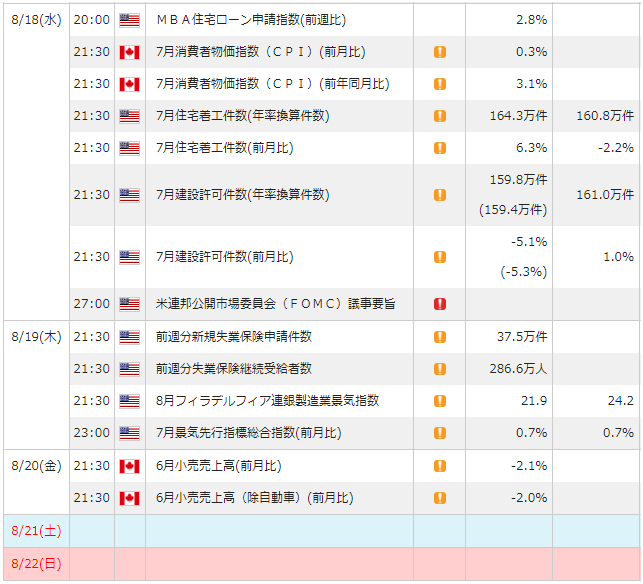
Task: Click the forecast value 161.0万件
Action: pyautogui.click(x=605, y=194)
